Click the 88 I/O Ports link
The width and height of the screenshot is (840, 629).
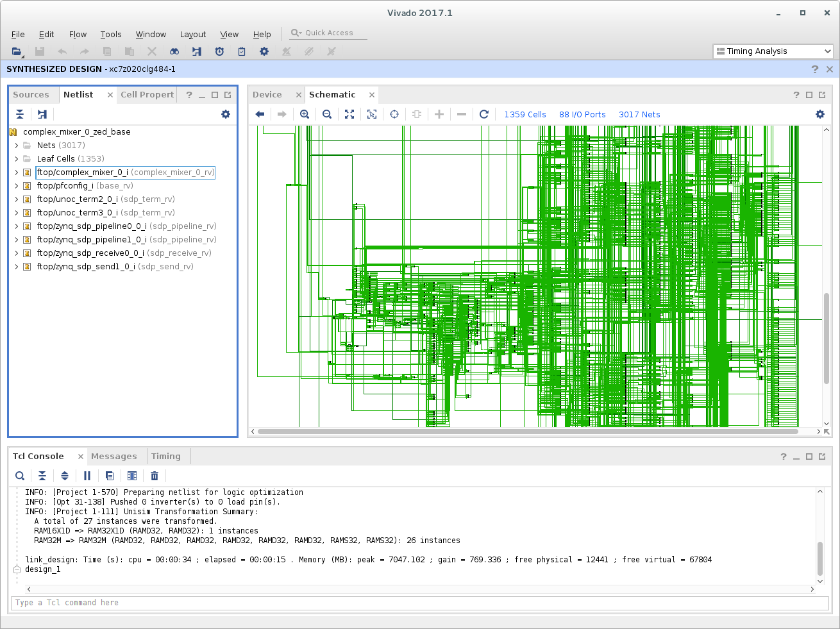click(582, 115)
